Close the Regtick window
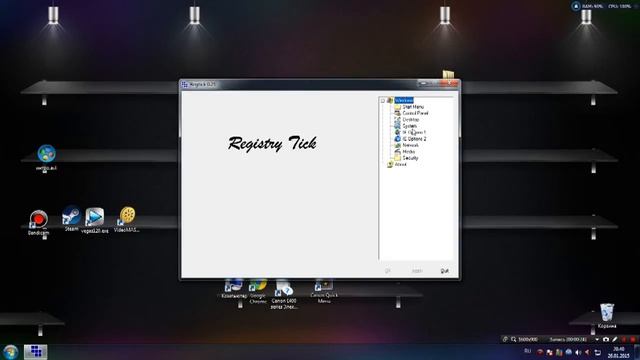The width and height of the screenshot is (640, 360). point(450,83)
